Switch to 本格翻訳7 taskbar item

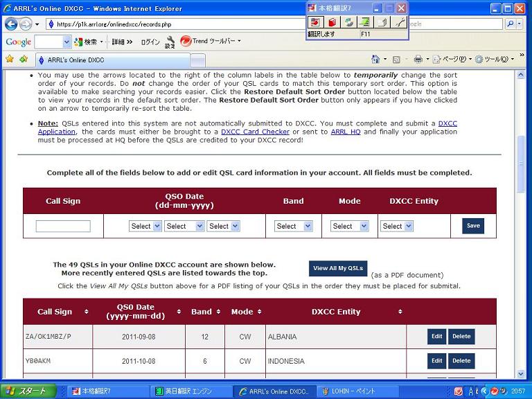[x=108, y=391]
